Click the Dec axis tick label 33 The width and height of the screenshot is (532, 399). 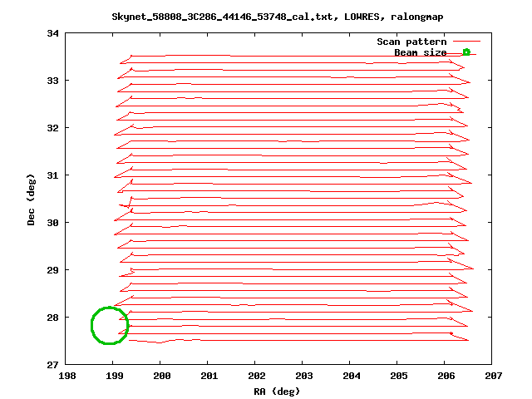(x=53, y=81)
